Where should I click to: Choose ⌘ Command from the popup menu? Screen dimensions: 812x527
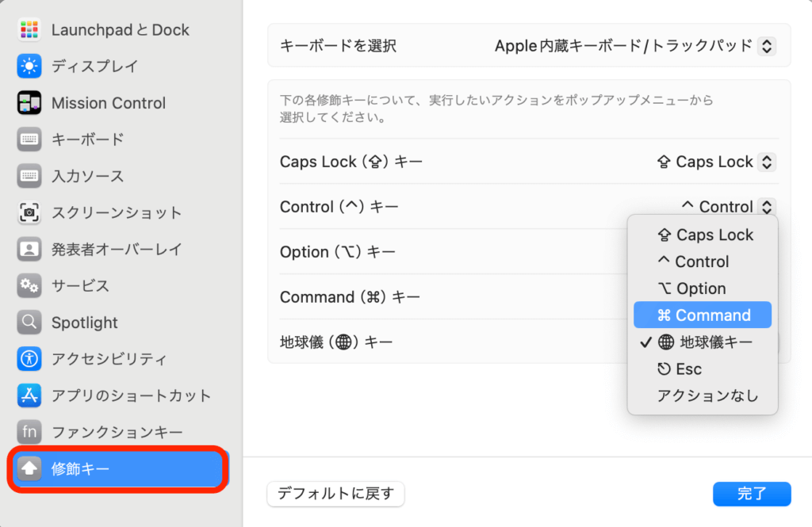pyautogui.click(x=703, y=315)
